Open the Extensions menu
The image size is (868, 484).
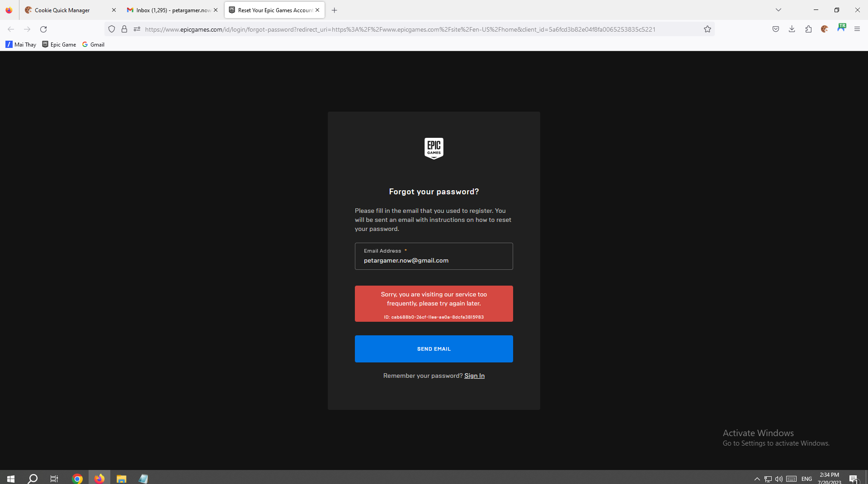tap(808, 29)
